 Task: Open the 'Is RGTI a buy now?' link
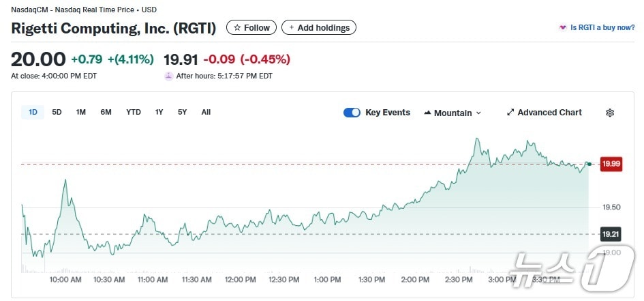[x=602, y=28]
